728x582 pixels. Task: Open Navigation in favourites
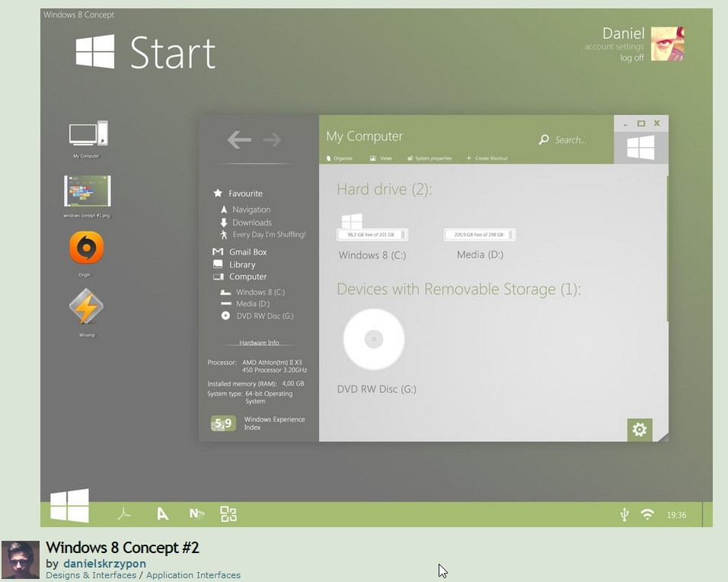(x=245, y=209)
